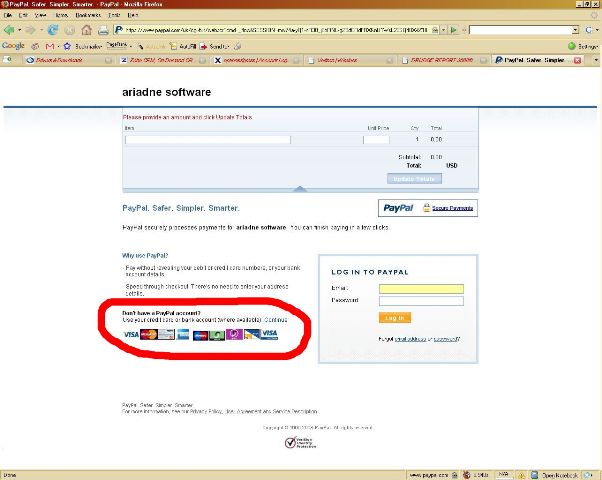The height and width of the screenshot is (480, 602).
Task: Click the padlock icon in status bar
Action: click(x=455, y=475)
